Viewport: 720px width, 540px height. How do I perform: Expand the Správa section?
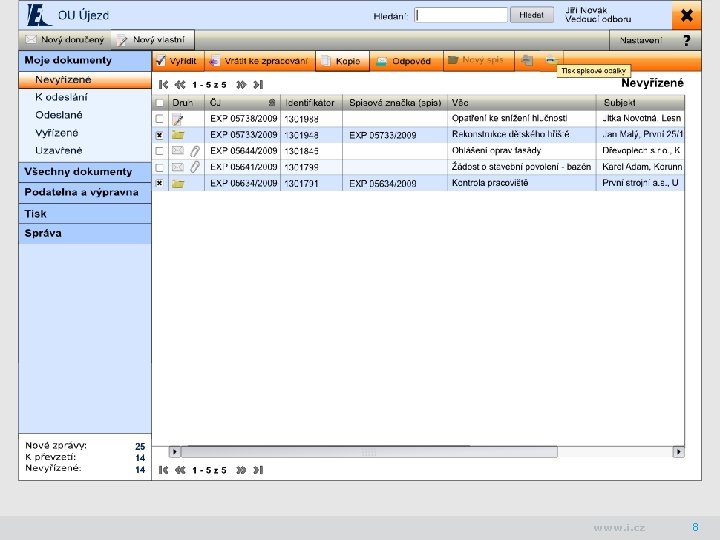pos(85,233)
